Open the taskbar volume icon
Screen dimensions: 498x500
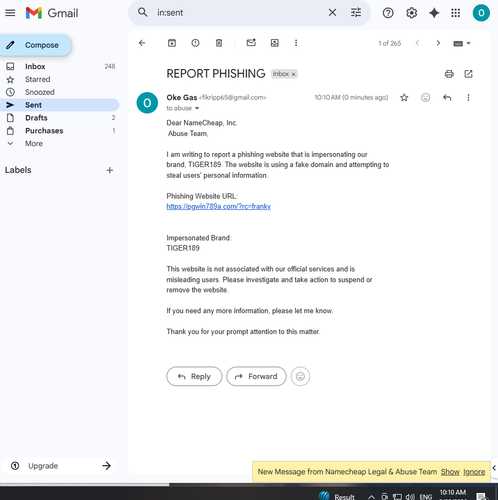coord(410,497)
